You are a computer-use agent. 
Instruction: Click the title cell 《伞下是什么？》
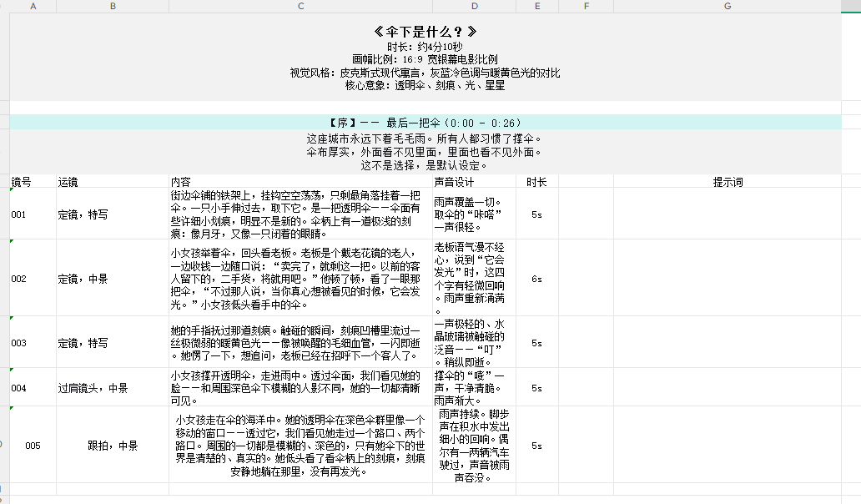(425, 32)
